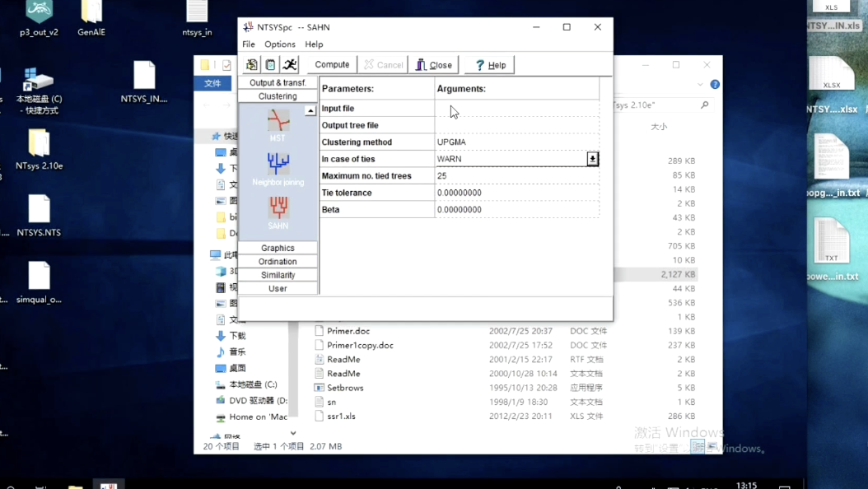Open the Help menu
The width and height of the screenshot is (868, 489).
[x=314, y=44]
